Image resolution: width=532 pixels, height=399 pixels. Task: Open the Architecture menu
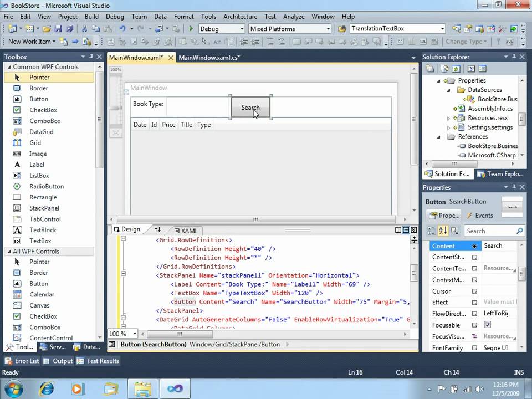pyautogui.click(x=240, y=16)
